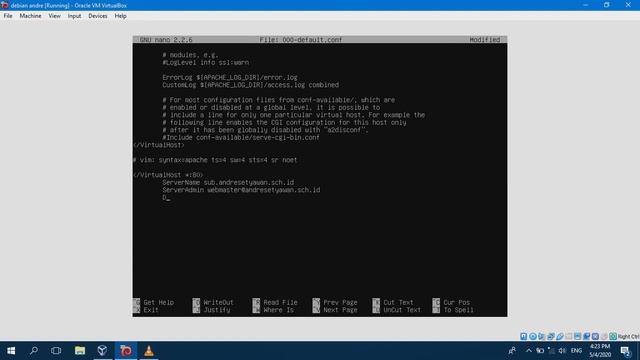This screenshot has width=640, height=360.
Task: Click the running Debian VM taskbar icon
Action: pyautogui.click(x=126, y=351)
